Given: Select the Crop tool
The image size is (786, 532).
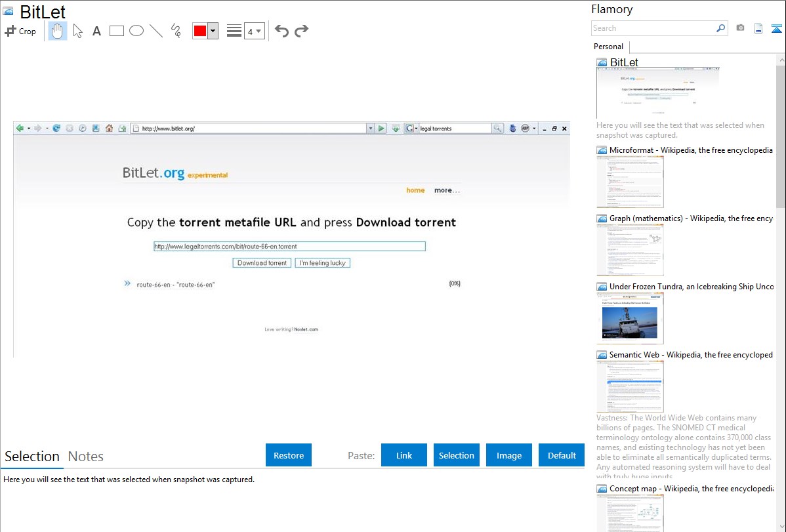Looking at the screenshot, I should [x=20, y=31].
